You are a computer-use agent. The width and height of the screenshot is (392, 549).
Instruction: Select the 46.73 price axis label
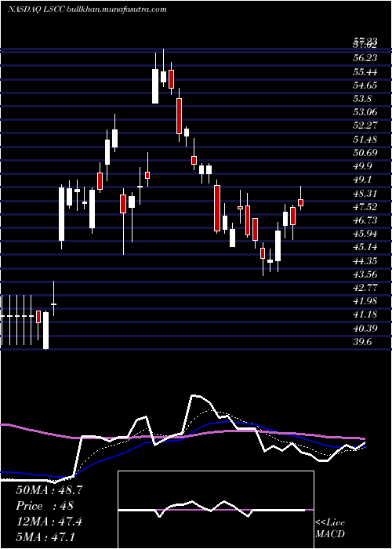point(365,220)
